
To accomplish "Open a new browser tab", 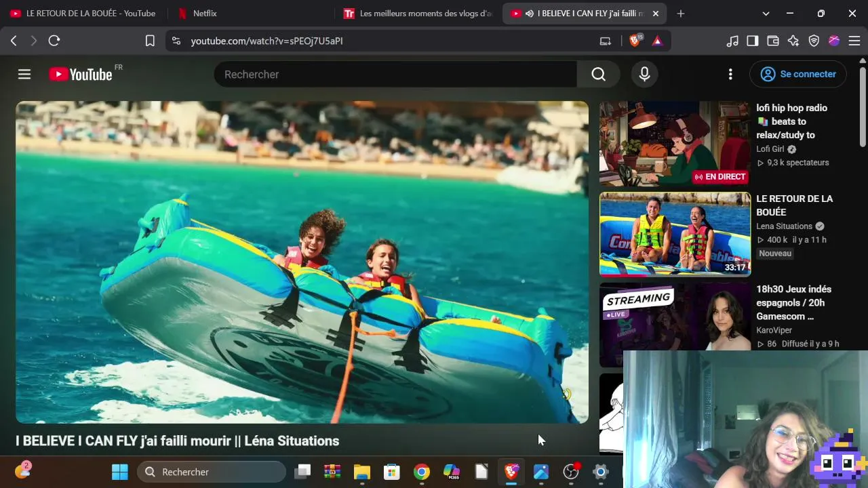I will click(x=681, y=14).
